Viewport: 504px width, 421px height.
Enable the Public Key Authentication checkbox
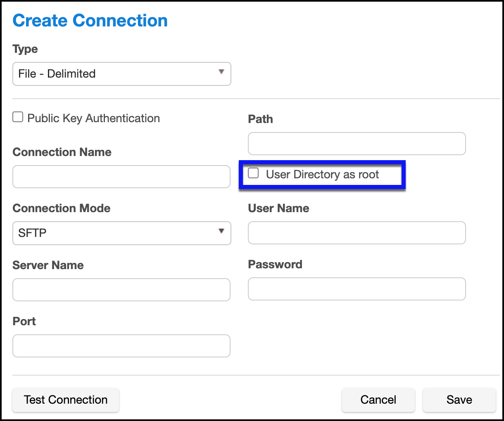click(x=18, y=117)
